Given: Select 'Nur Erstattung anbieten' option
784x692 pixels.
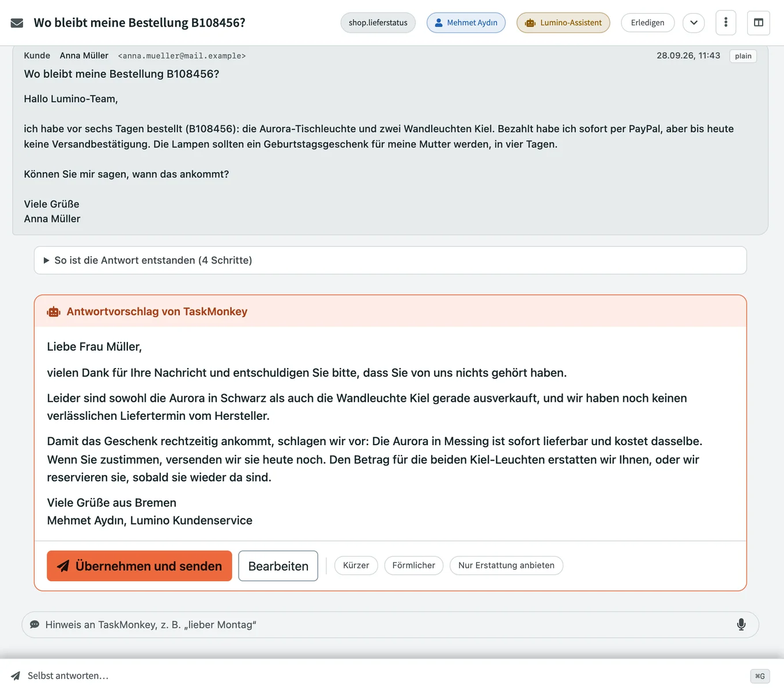Looking at the screenshot, I should coord(507,565).
